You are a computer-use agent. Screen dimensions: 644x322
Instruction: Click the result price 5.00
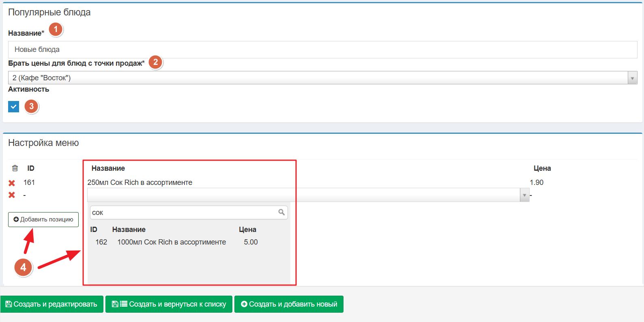251,242
